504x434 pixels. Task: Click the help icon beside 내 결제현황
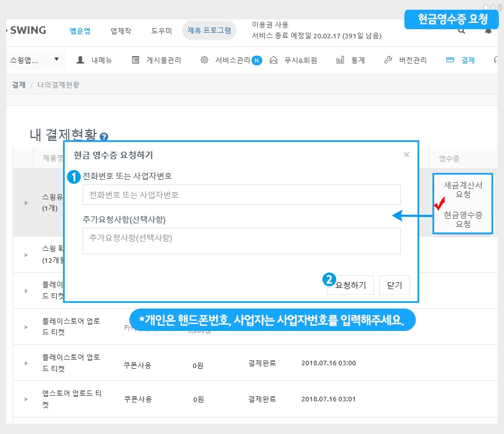pyautogui.click(x=104, y=137)
